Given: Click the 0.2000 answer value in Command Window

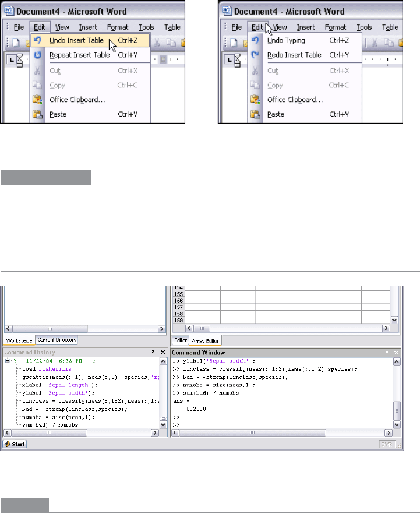Looking at the screenshot, I should pyautogui.click(x=196, y=409).
